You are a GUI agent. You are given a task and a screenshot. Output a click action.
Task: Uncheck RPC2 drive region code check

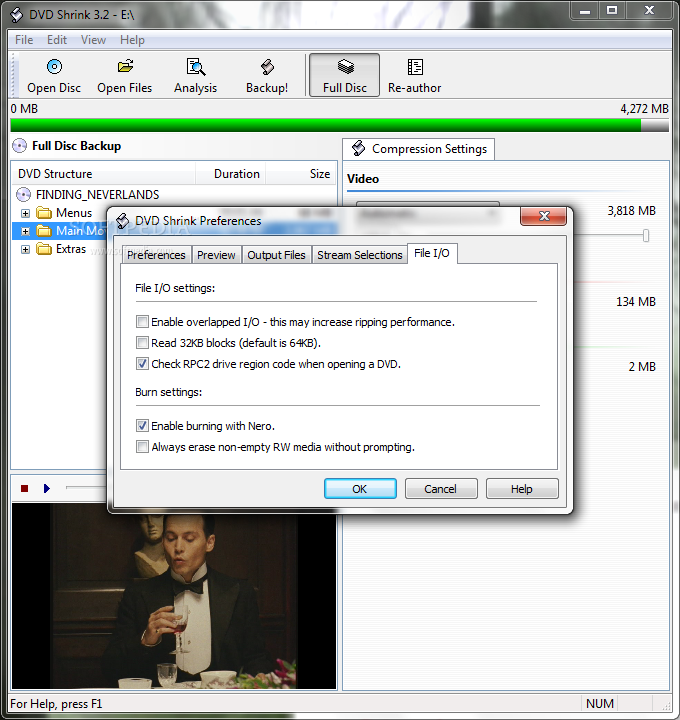pos(142,364)
